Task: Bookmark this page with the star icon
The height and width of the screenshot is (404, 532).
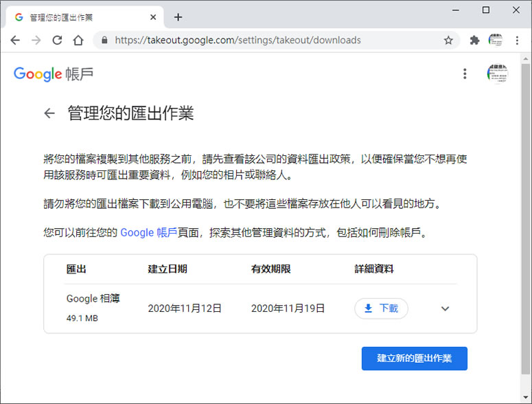Action: [448, 41]
